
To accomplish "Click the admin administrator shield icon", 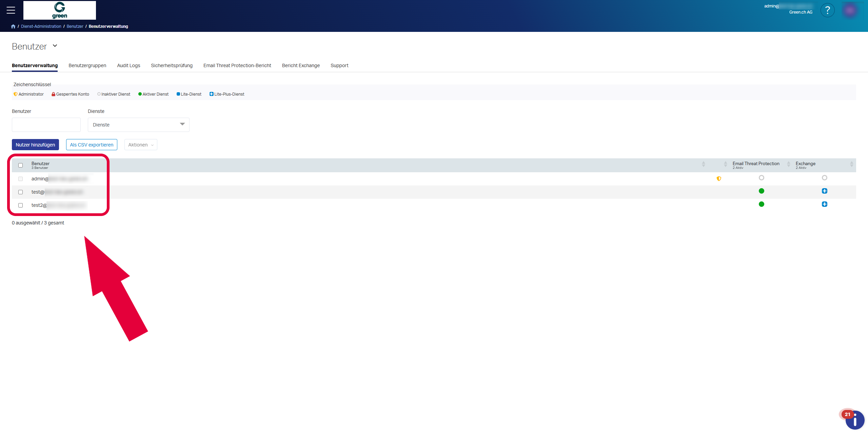I will [x=719, y=179].
